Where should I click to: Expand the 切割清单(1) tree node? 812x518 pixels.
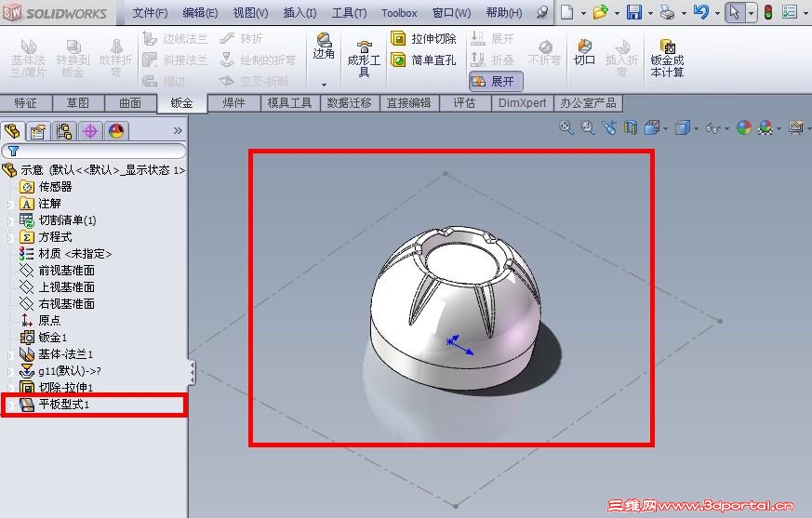point(9,221)
